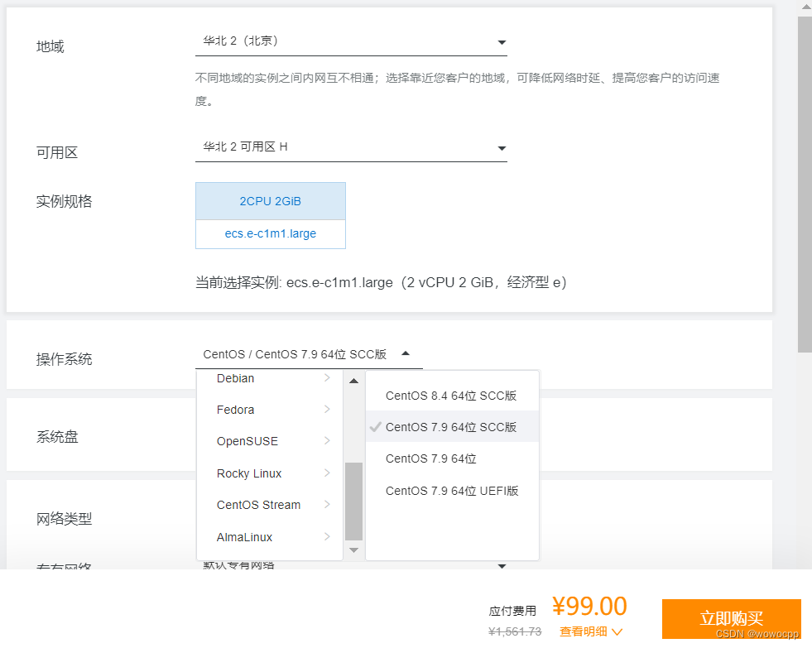Choose Rocky Linux in the OS list
Image resolution: width=812 pixels, height=648 pixels.
click(270, 473)
